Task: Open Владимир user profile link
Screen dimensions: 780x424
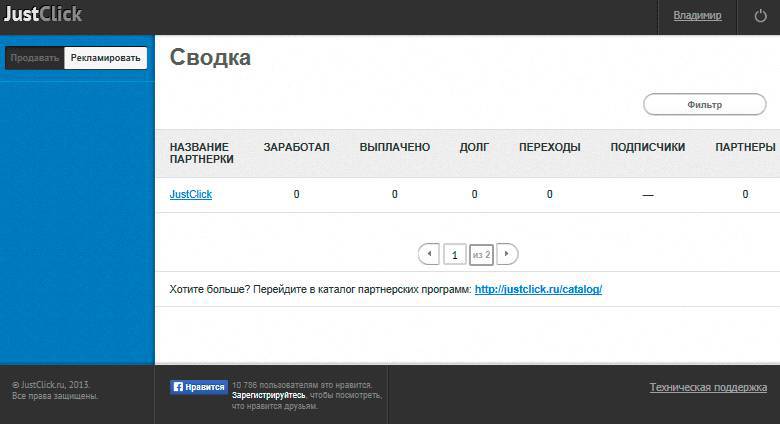Action: click(697, 16)
